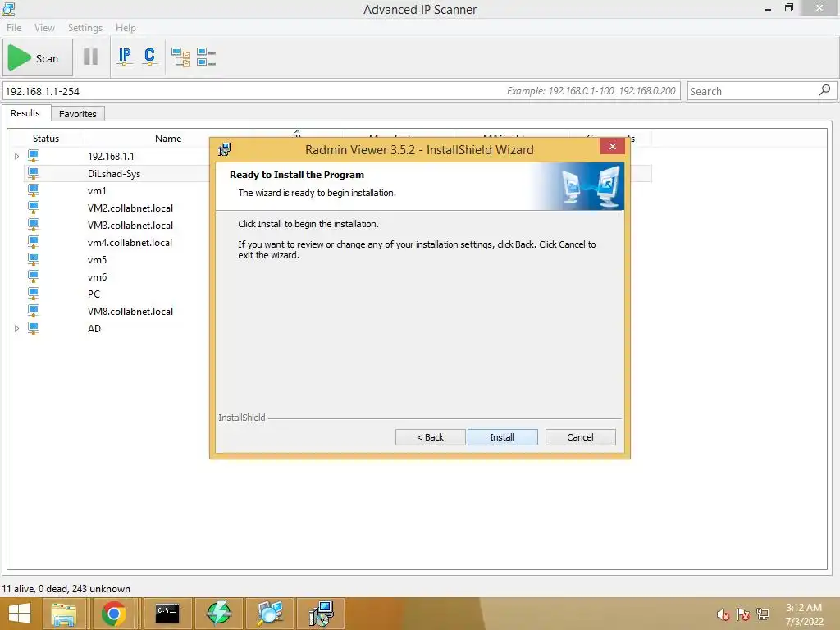Cancel the Radmin Viewer installation
Image resolution: width=840 pixels, height=630 pixels.
pos(580,437)
